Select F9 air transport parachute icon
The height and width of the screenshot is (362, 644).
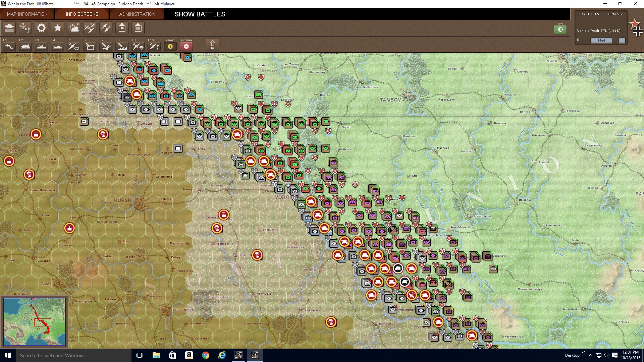(x=138, y=46)
